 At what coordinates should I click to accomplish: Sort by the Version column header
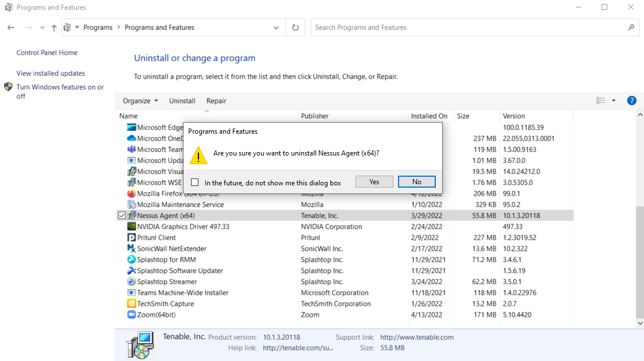tap(536, 116)
